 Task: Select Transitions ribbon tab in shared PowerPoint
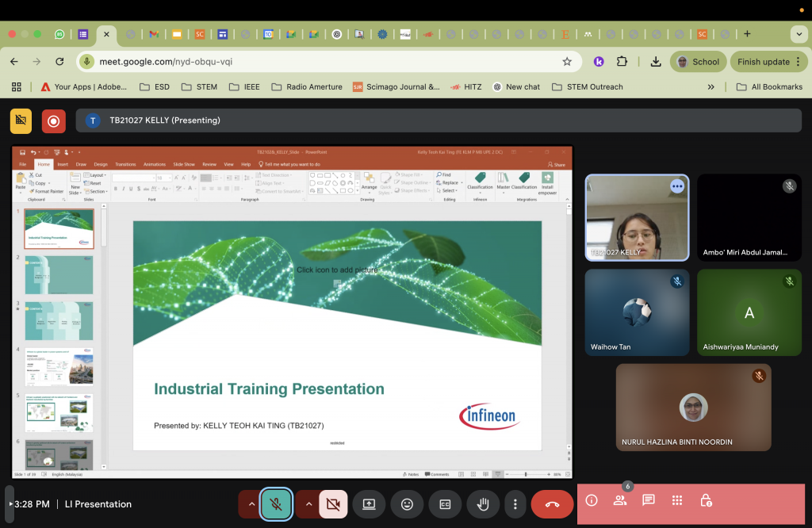click(x=125, y=164)
